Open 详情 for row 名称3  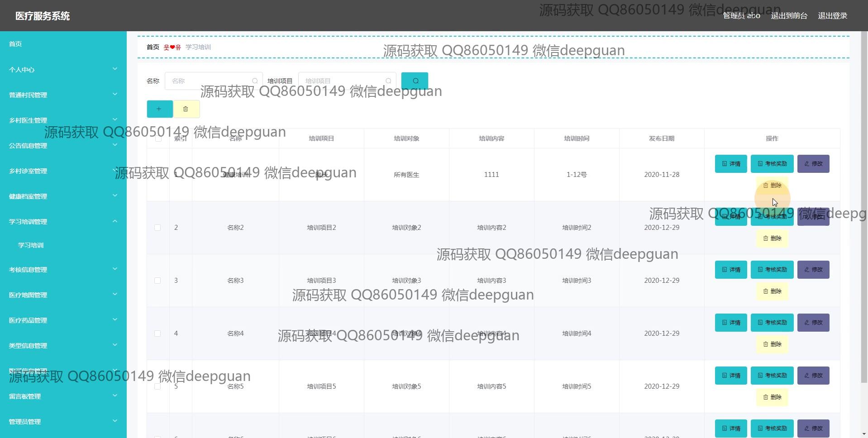731,270
